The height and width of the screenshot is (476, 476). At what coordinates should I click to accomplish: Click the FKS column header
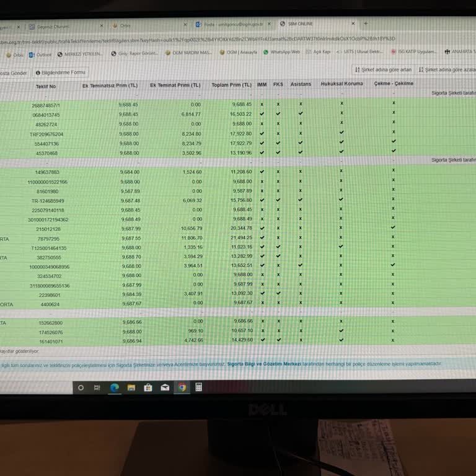click(x=278, y=84)
